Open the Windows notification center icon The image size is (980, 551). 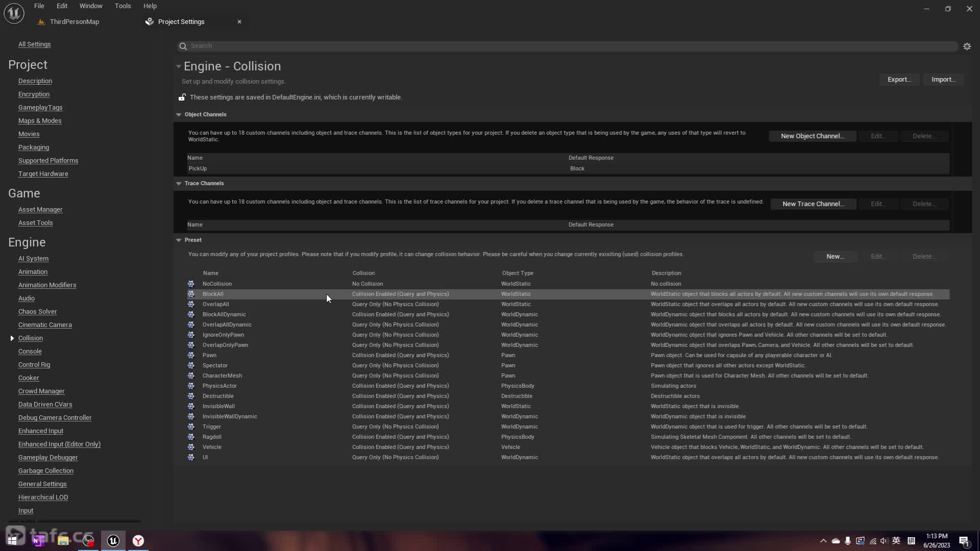click(964, 541)
